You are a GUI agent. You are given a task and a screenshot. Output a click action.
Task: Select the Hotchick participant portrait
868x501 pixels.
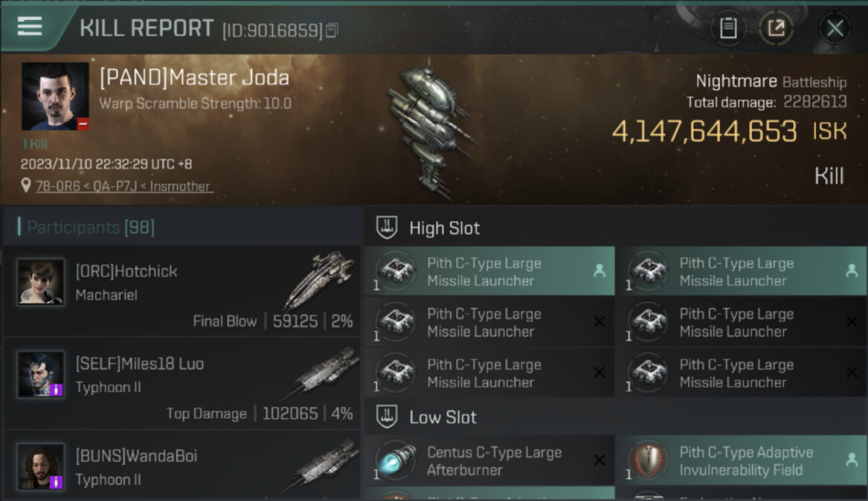point(41,282)
